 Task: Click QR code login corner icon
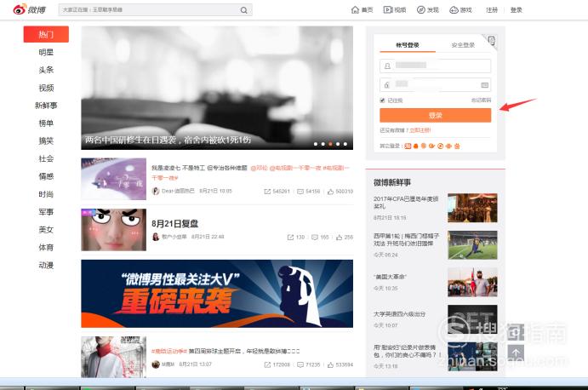(x=492, y=40)
